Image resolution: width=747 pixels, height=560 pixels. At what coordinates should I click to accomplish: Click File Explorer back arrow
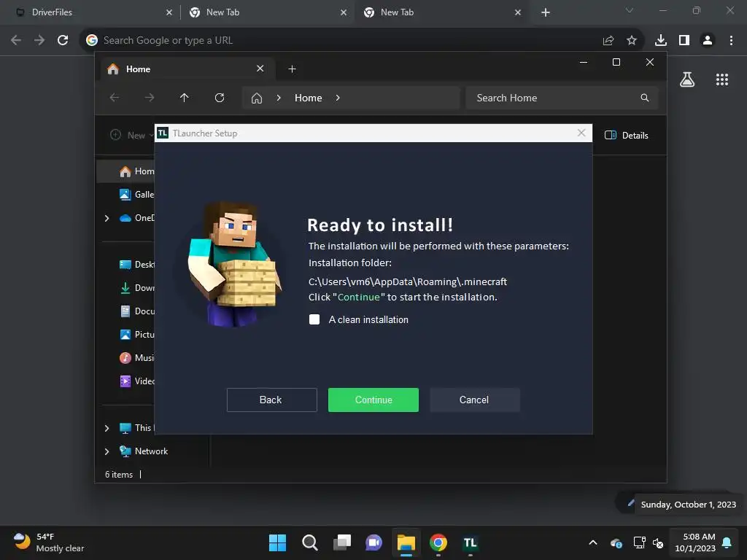point(115,98)
